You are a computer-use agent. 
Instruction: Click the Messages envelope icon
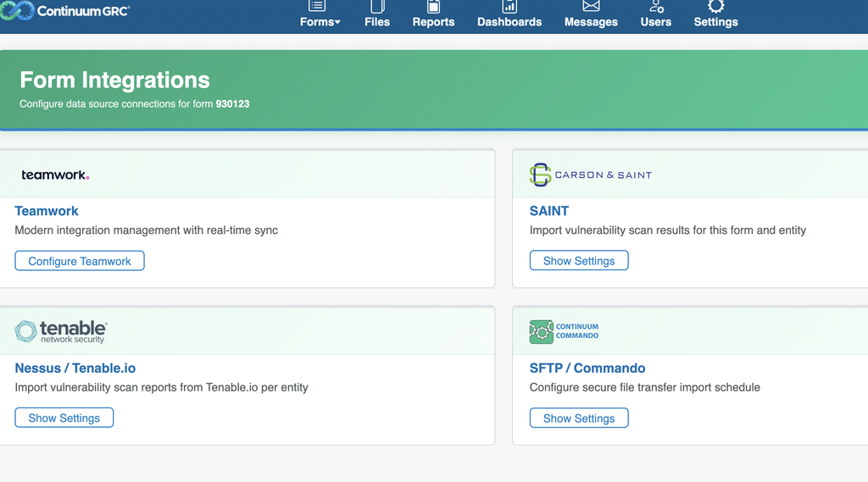(x=591, y=6)
